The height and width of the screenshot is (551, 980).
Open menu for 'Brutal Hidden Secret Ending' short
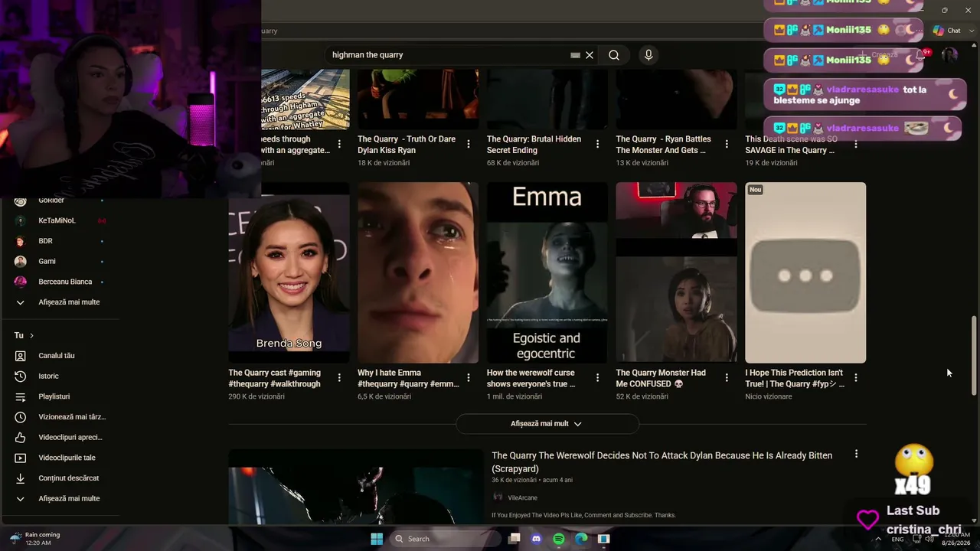[x=598, y=144]
